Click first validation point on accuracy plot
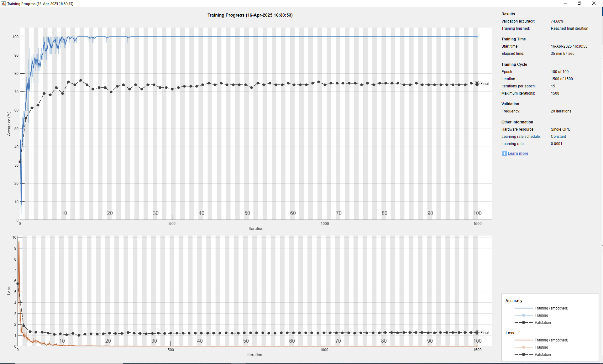Screen dimensions: 603x364 pos(20,162)
